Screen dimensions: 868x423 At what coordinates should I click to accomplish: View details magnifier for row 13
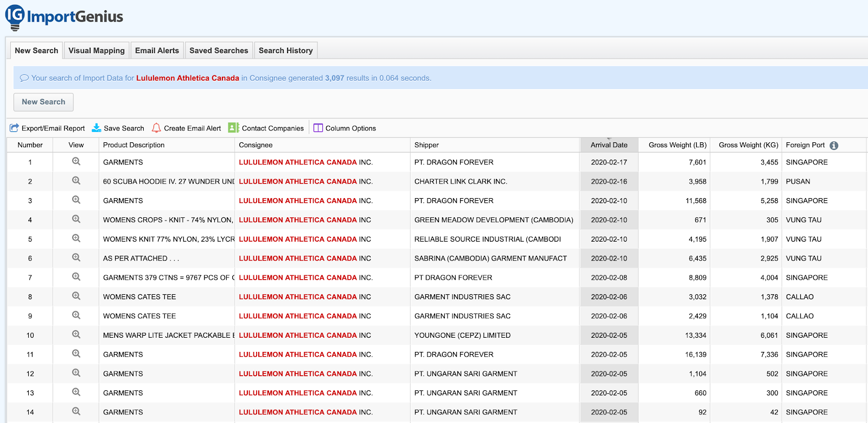coord(76,393)
